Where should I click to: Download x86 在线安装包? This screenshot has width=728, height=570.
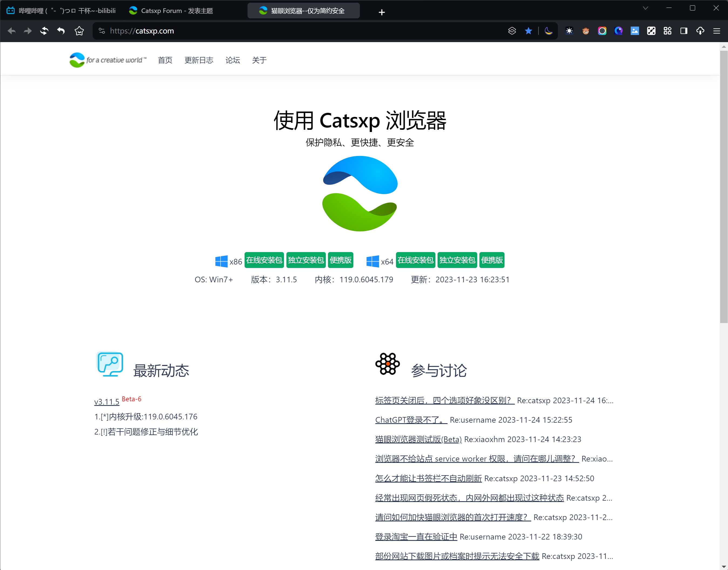coord(264,260)
